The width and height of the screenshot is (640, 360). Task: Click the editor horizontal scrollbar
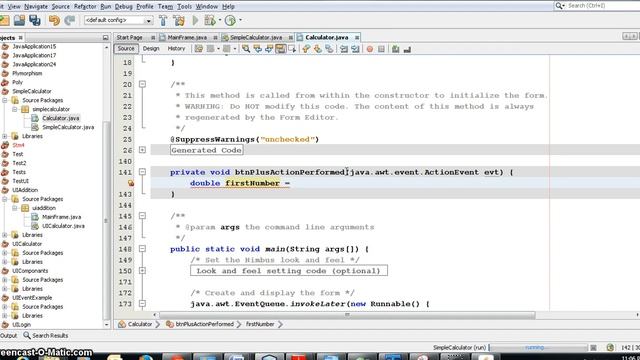pos(347,315)
